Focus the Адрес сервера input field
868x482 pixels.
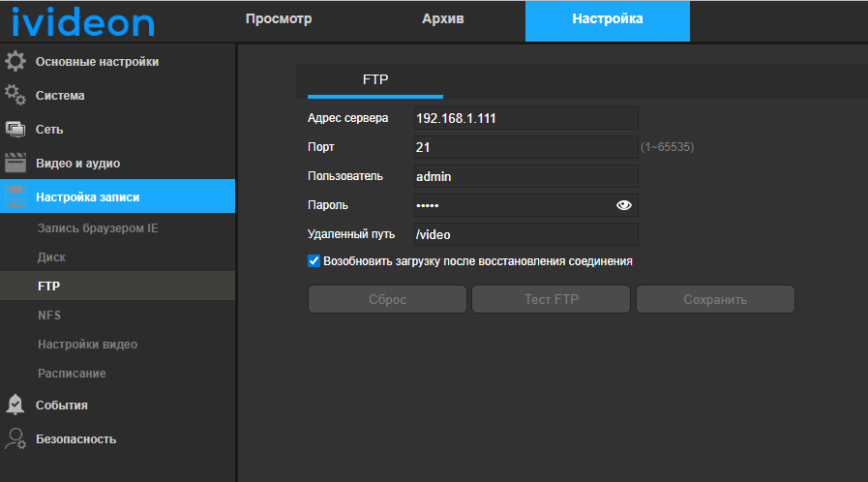click(525, 118)
